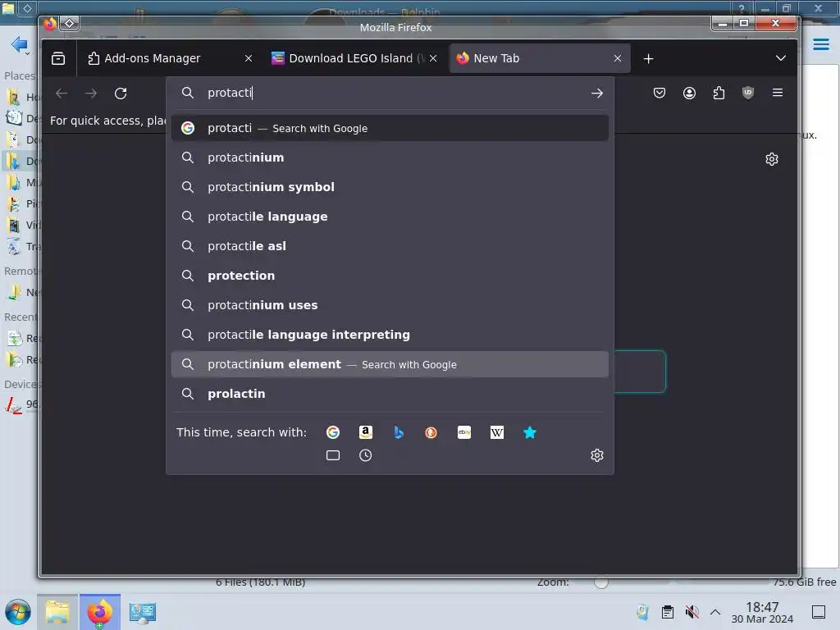Open Firefox window title bar menu icon

(x=50, y=24)
